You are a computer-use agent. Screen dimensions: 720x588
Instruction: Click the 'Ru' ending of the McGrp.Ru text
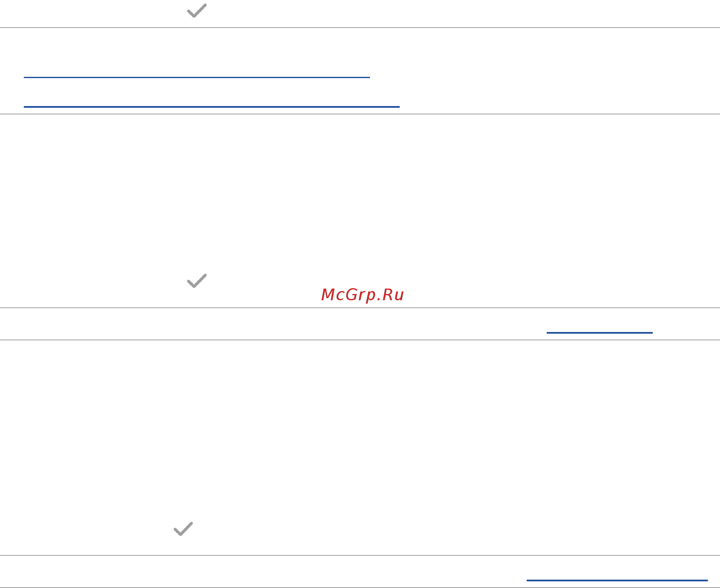[393, 295]
